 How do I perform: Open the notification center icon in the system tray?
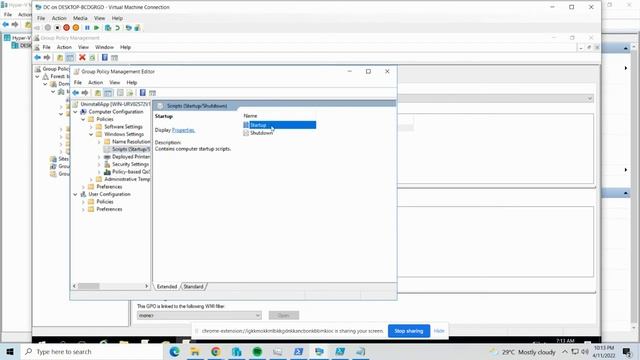pyautogui.click(x=627, y=351)
